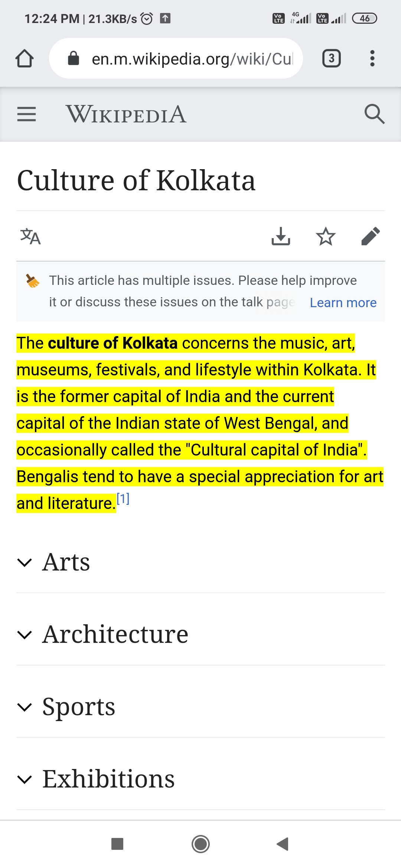Expand the Sports section

(x=79, y=707)
